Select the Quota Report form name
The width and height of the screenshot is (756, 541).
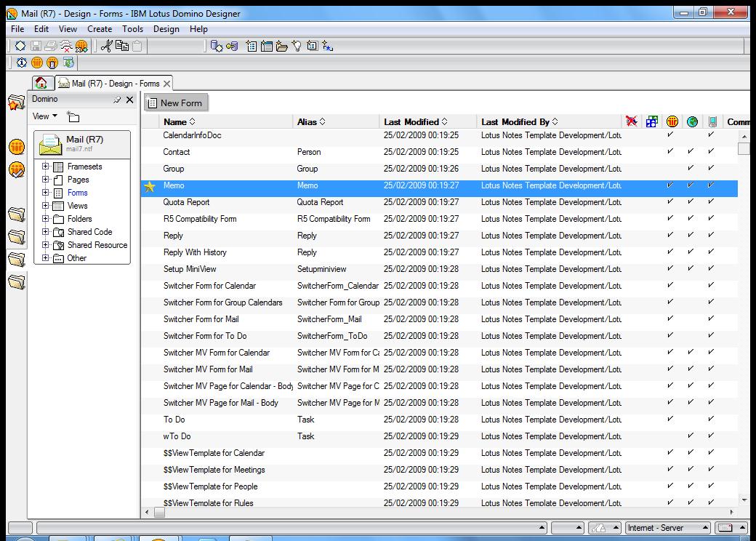coord(186,203)
